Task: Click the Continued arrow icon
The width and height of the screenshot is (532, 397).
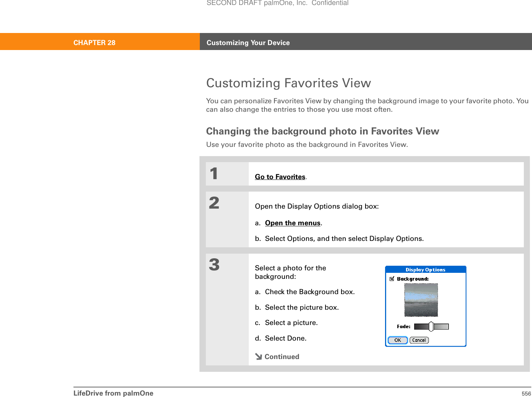Action: (258, 357)
